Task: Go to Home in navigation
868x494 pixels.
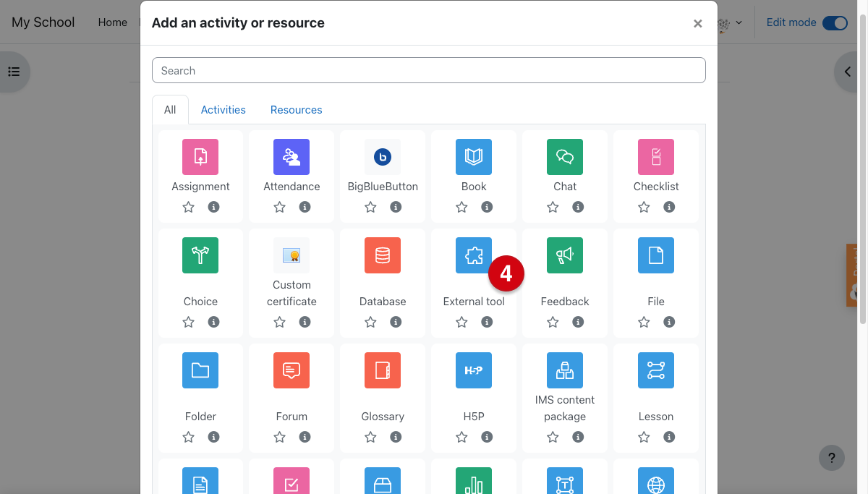Action: pyautogui.click(x=113, y=22)
